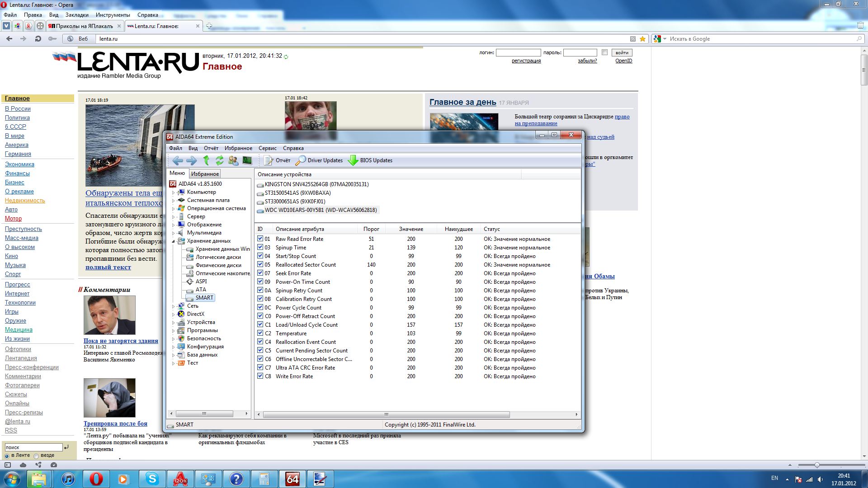Open the Политика link on Lenta.ru

click(x=17, y=118)
